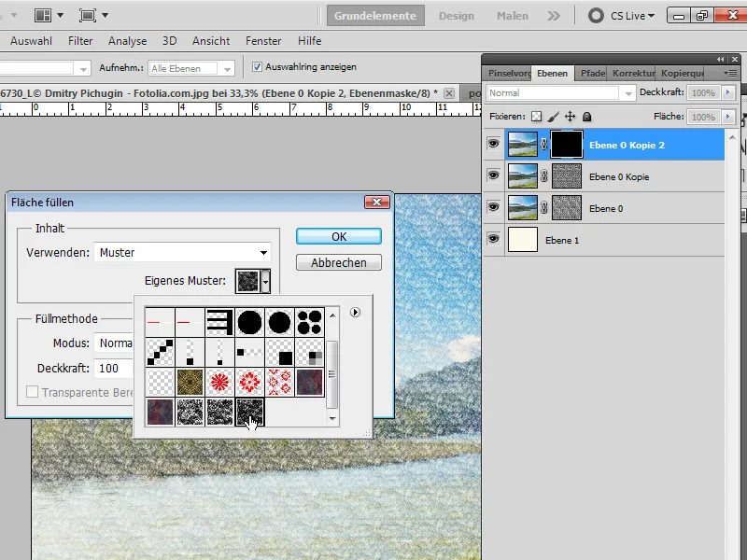Open the Eigenes Muster pattern picker dropdown
747x560 pixels.
click(x=265, y=281)
